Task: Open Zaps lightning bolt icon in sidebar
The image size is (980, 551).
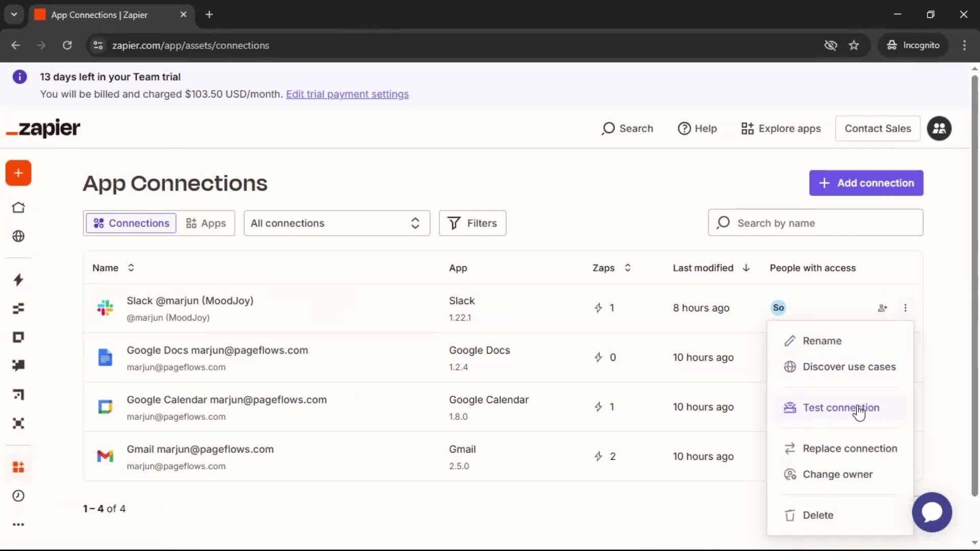Action: pos(18,280)
